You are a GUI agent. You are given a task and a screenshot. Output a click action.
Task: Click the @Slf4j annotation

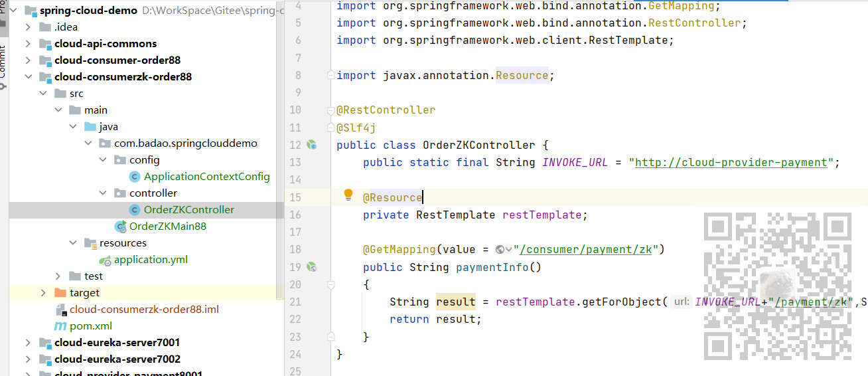tap(356, 128)
